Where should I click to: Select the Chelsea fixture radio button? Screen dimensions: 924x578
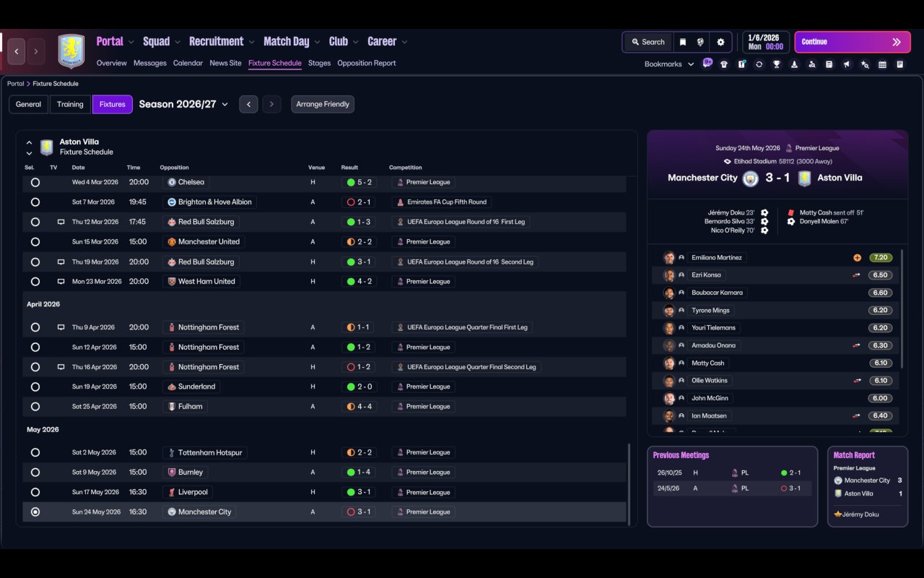(35, 183)
